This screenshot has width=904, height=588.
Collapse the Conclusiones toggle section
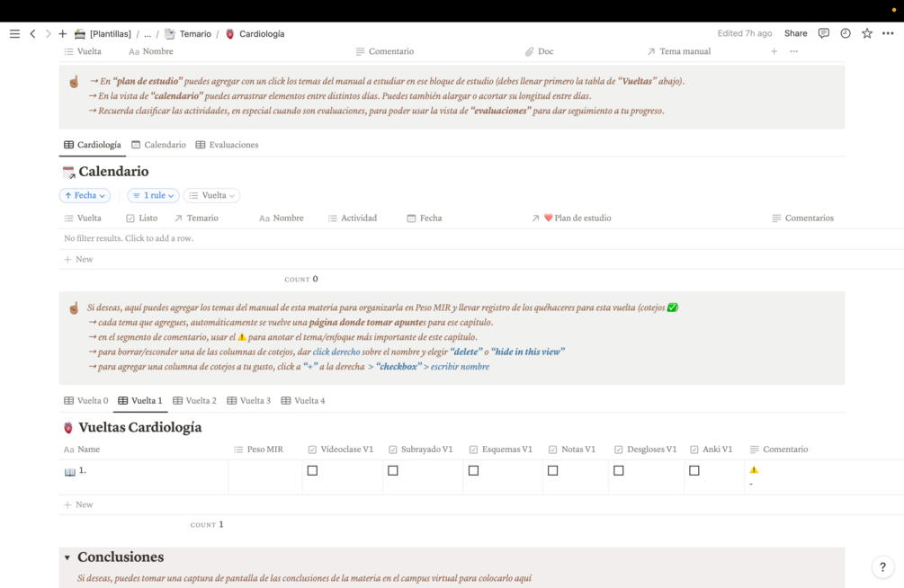[67, 557]
